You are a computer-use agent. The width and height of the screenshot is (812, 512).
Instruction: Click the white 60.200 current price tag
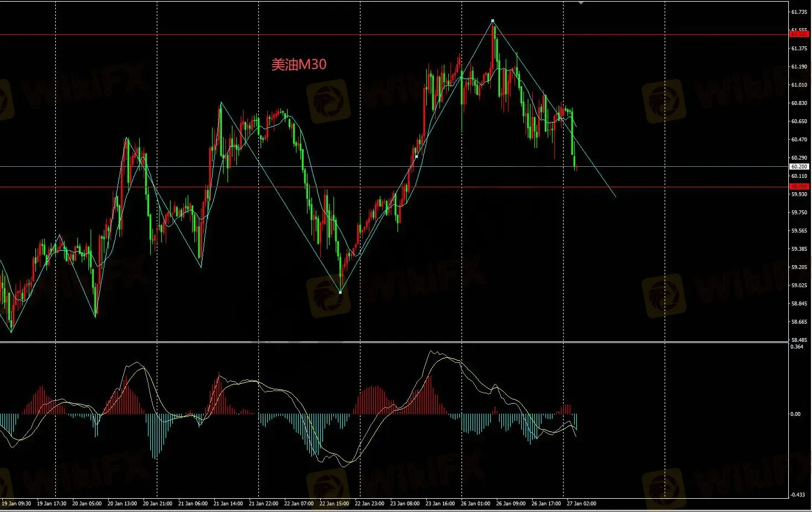tap(799, 166)
